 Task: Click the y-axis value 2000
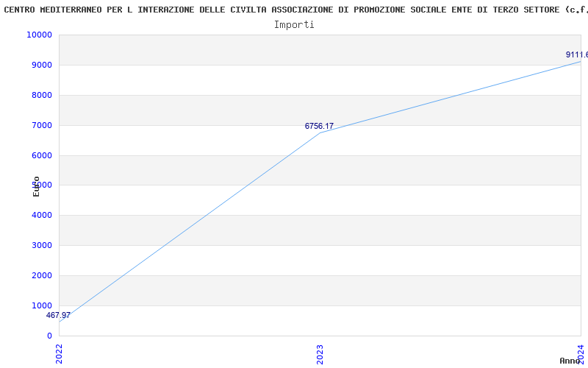pos(42,275)
